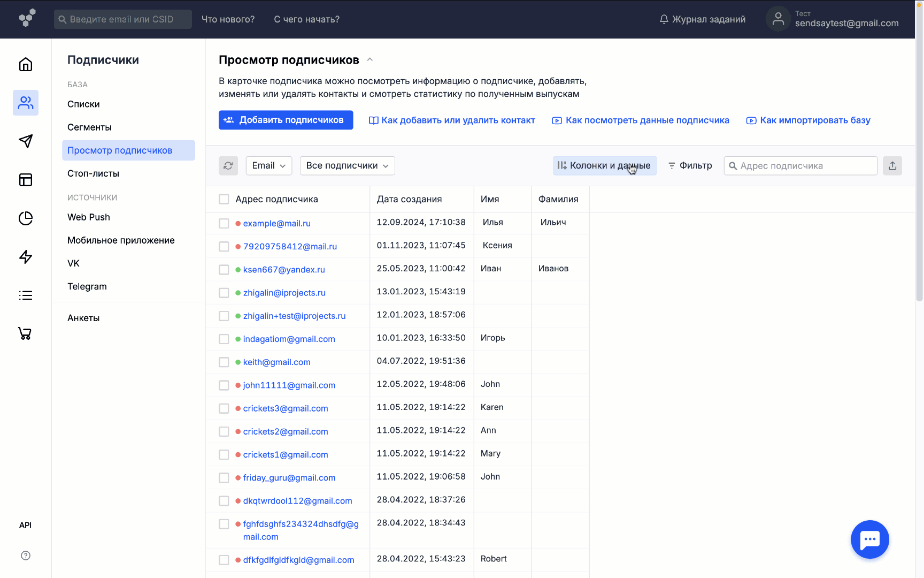Open the pie chart analytics icon

pyautogui.click(x=26, y=218)
